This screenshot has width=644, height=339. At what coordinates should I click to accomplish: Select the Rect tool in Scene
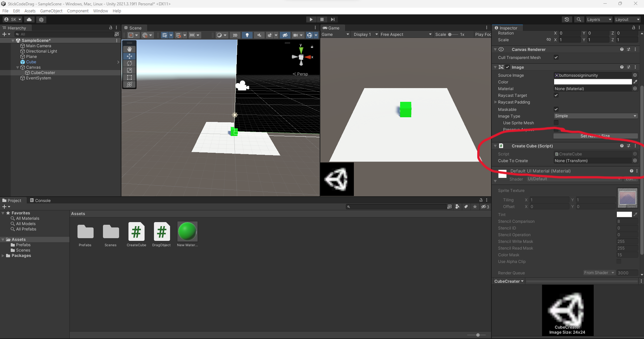129,77
